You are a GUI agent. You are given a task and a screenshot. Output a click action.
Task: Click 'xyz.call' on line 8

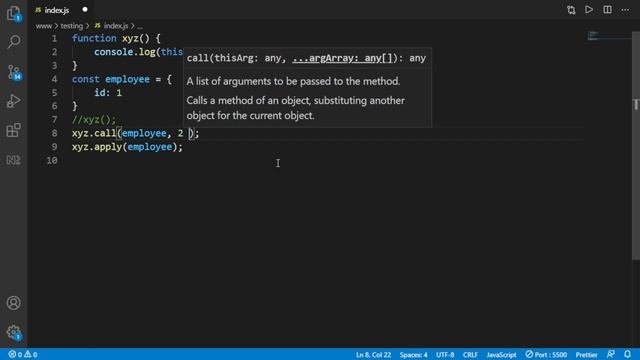94,133
